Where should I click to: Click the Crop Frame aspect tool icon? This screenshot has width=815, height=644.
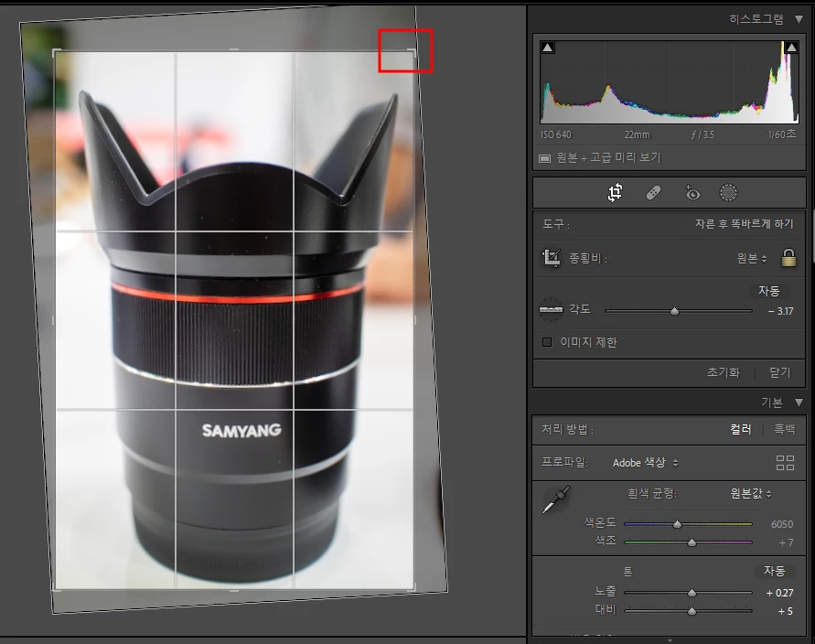tap(551, 258)
